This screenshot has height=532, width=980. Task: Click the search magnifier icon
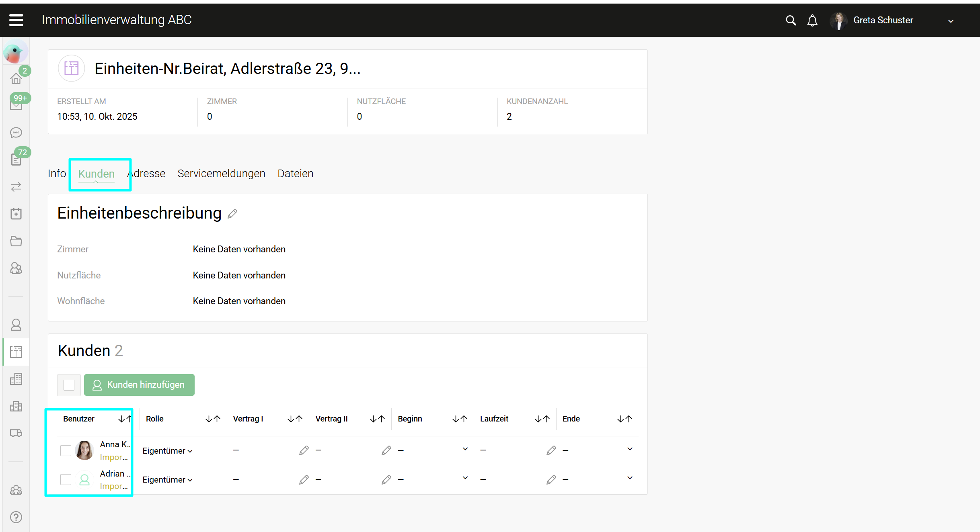(x=791, y=20)
